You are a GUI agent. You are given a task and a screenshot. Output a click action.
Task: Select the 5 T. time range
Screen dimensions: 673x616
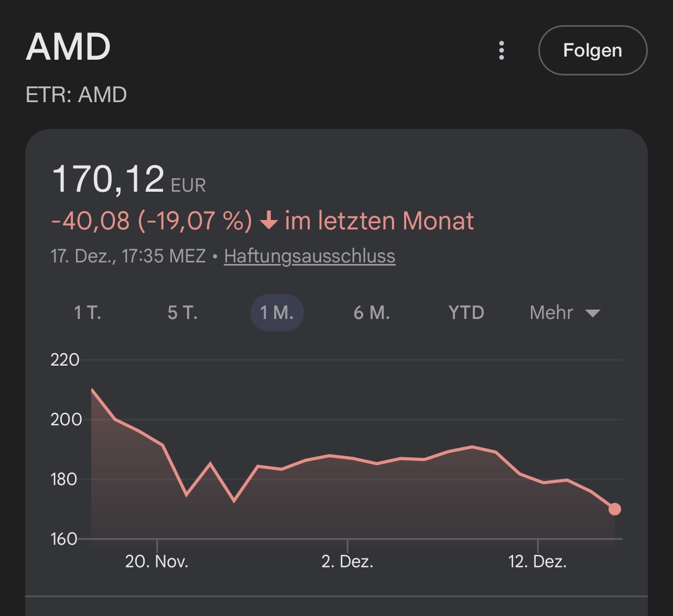pyautogui.click(x=182, y=313)
